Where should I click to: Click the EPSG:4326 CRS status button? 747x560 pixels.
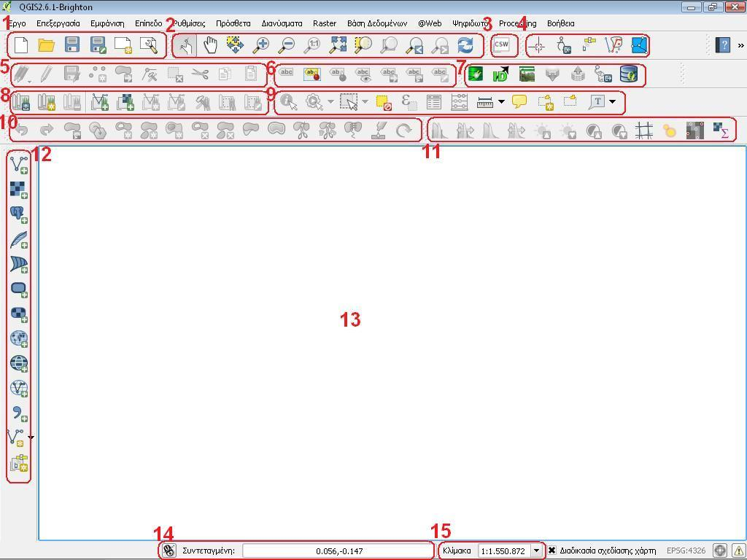[x=686, y=551]
